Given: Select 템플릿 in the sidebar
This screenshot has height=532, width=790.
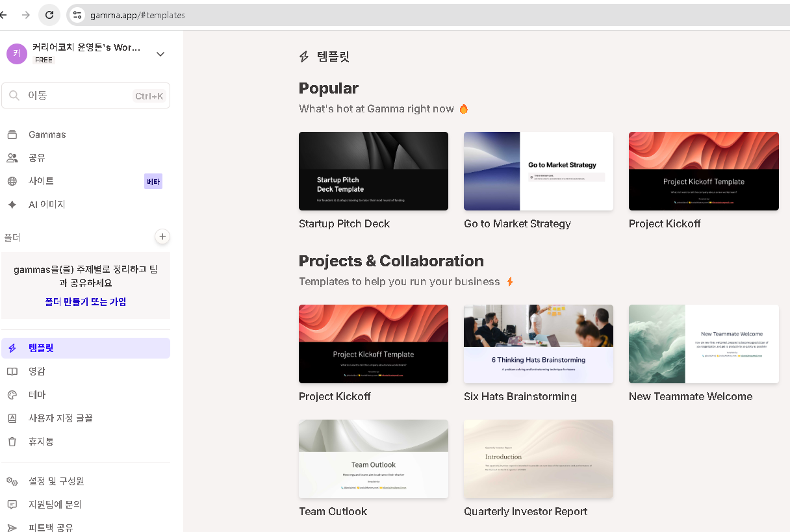Looking at the screenshot, I should (x=85, y=348).
